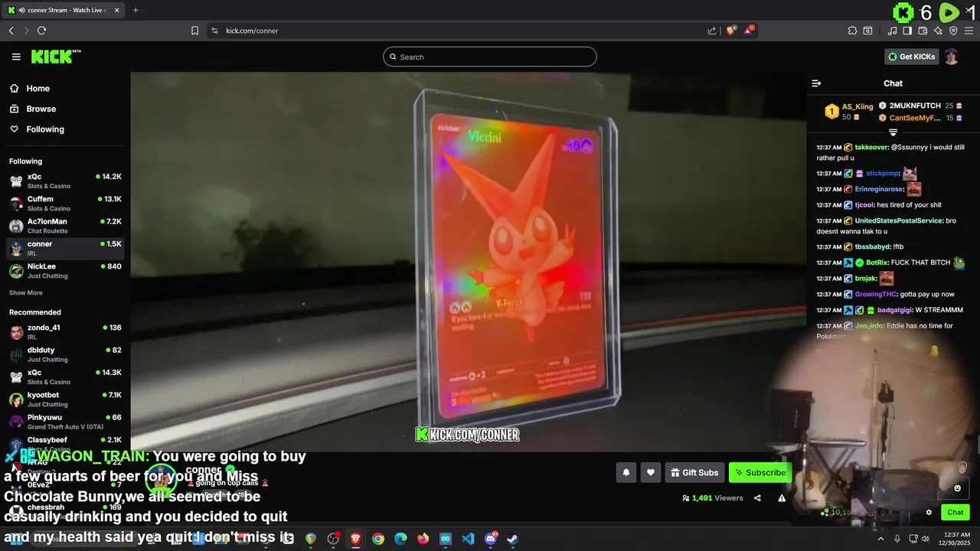
Task: Open kyootbot recommended channel
Action: tap(65, 399)
